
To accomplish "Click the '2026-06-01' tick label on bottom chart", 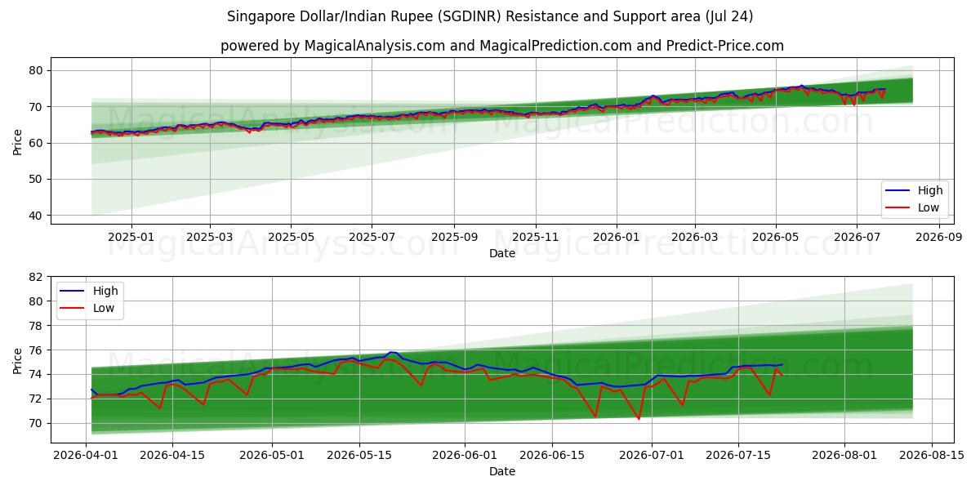I will tap(465, 455).
